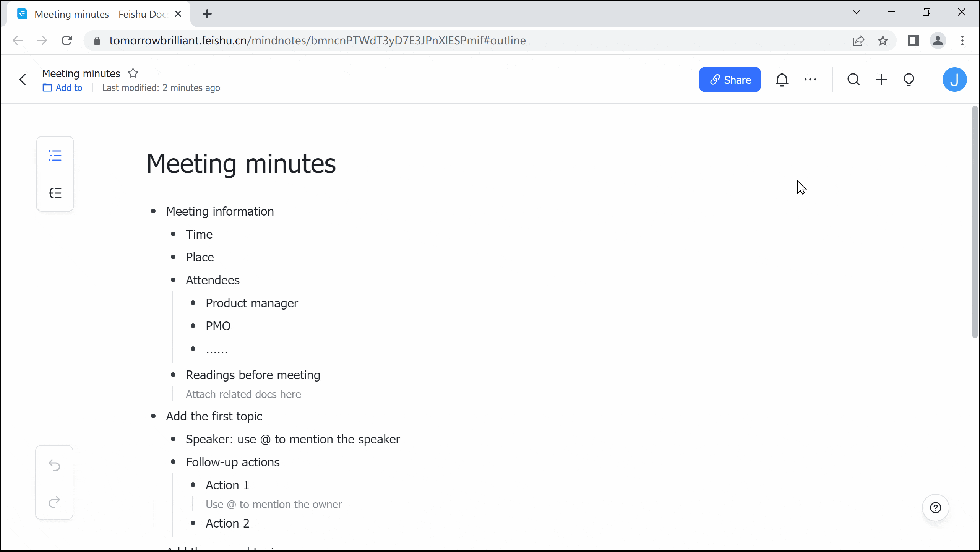Toggle the favorite star beside Meeting minutes title

click(x=133, y=73)
